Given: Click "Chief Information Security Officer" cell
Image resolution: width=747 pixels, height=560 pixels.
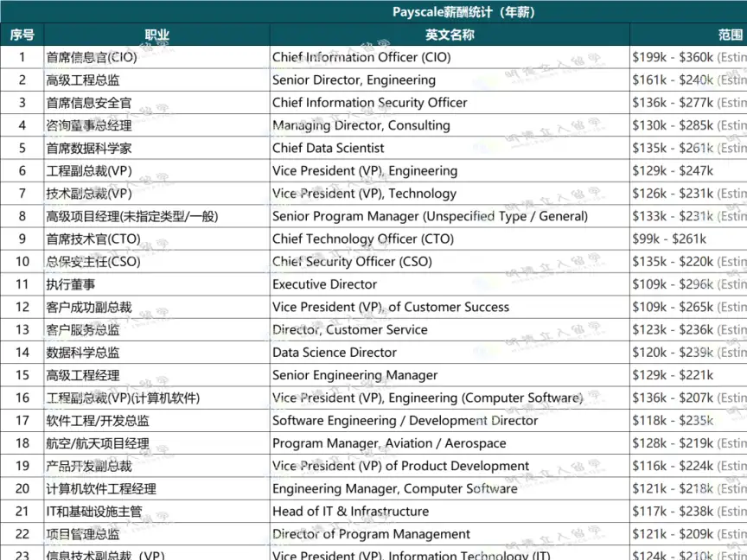Looking at the screenshot, I should 450,102.
